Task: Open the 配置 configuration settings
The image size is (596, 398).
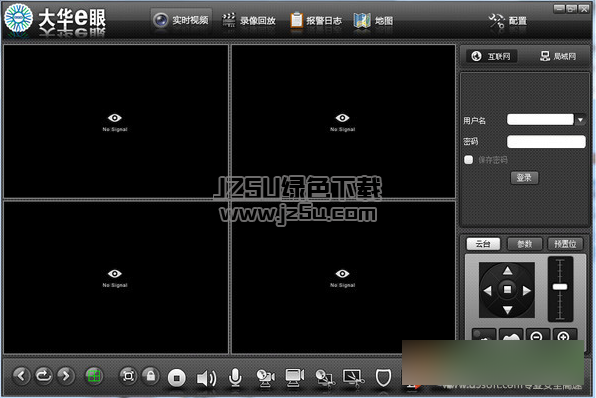Action: click(x=508, y=21)
